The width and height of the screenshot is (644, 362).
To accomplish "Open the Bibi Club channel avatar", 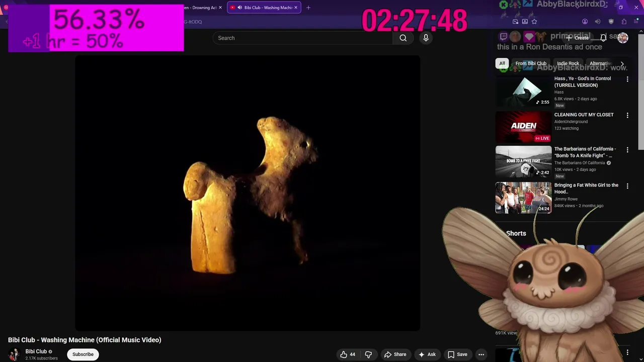I will click(x=14, y=354).
